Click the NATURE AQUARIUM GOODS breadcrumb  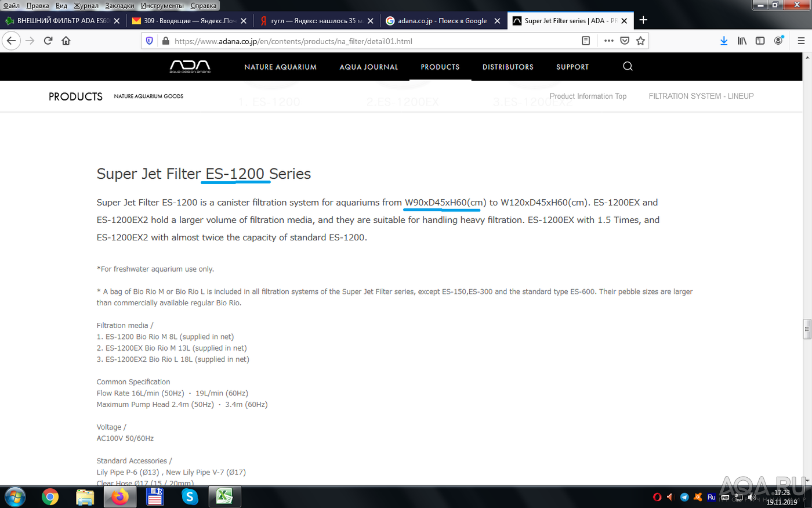pos(148,96)
